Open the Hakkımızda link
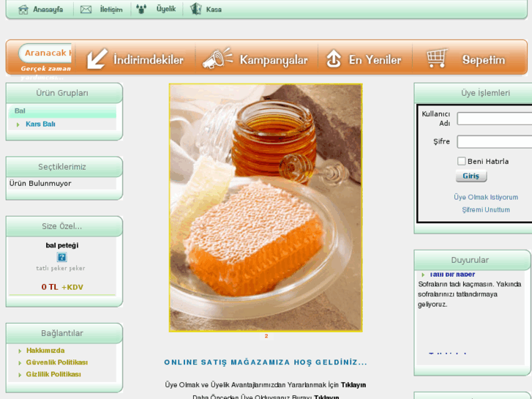Viewport: 532px width, 399px height. pyautogui.click(x=45, y=351)
